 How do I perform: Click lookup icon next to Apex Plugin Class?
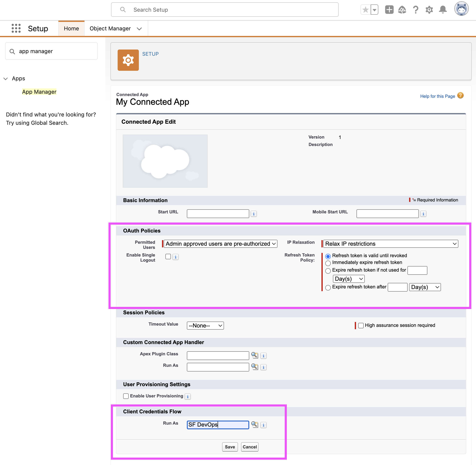(x=255, y=355)
